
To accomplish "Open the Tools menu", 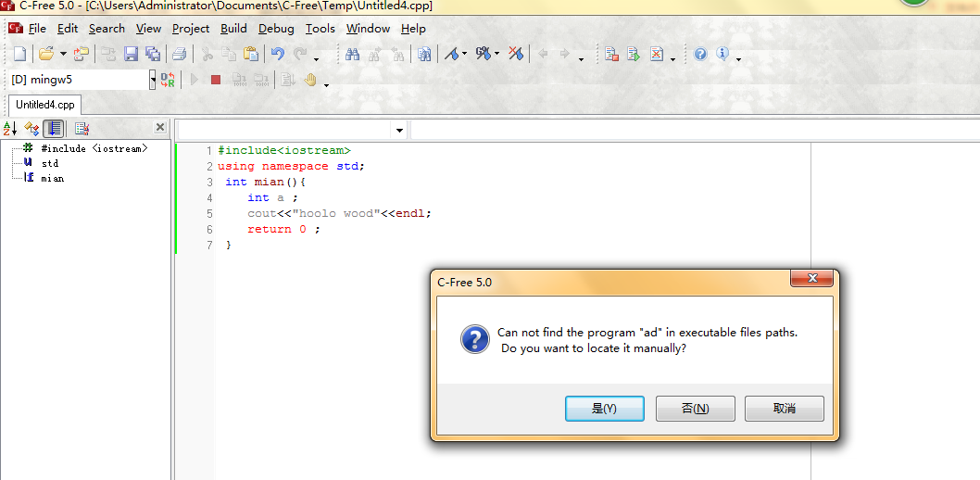I will click(x=320, y=28).
